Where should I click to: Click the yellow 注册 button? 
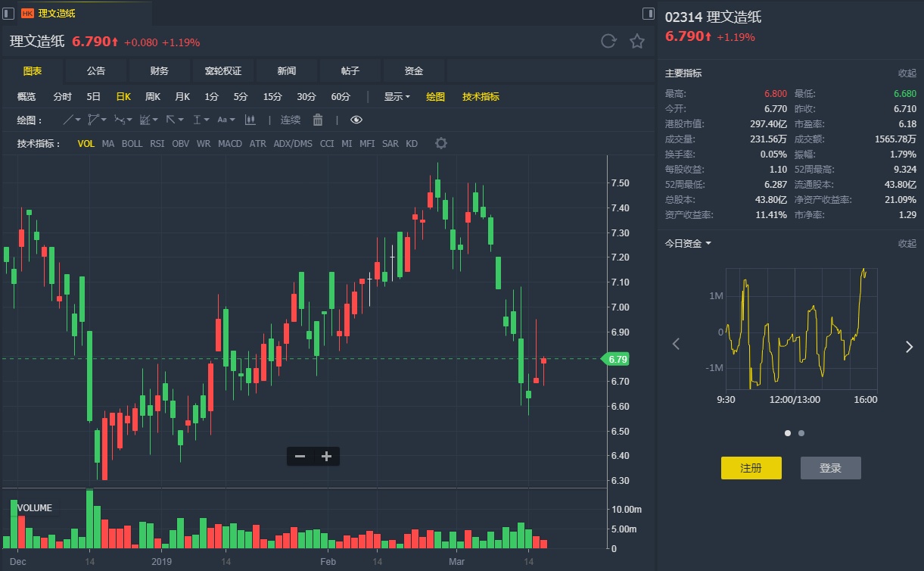click(x=751, y=468)
